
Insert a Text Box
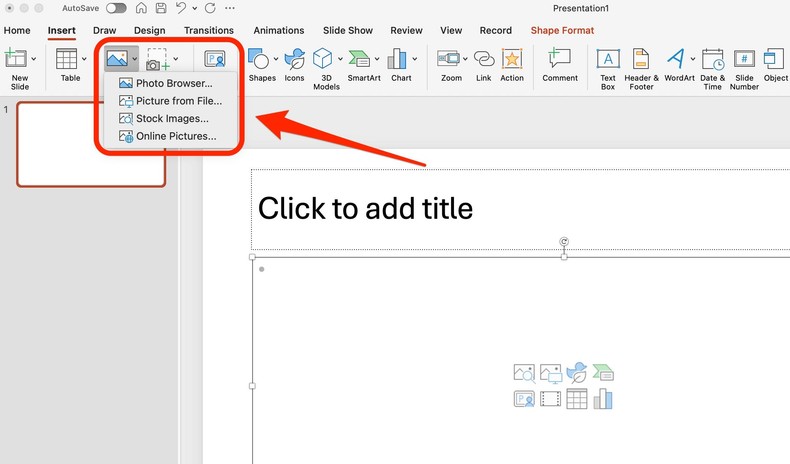[607, 60]
